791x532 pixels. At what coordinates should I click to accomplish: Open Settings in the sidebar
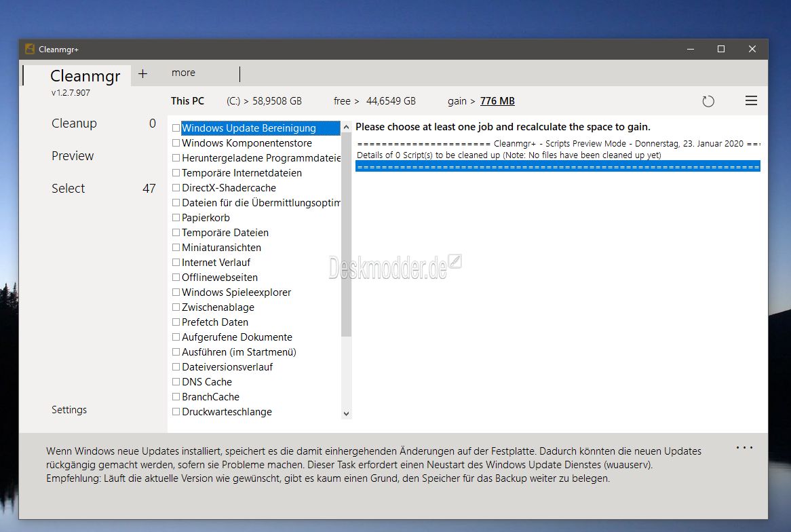point(69,410)
